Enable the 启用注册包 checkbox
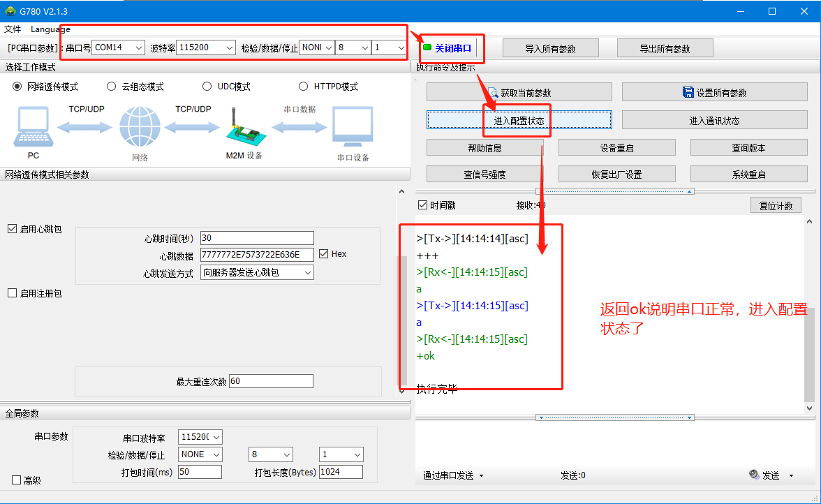Image resolution: width=821 pixels, height=504 pixels. (x=12, y=293)
